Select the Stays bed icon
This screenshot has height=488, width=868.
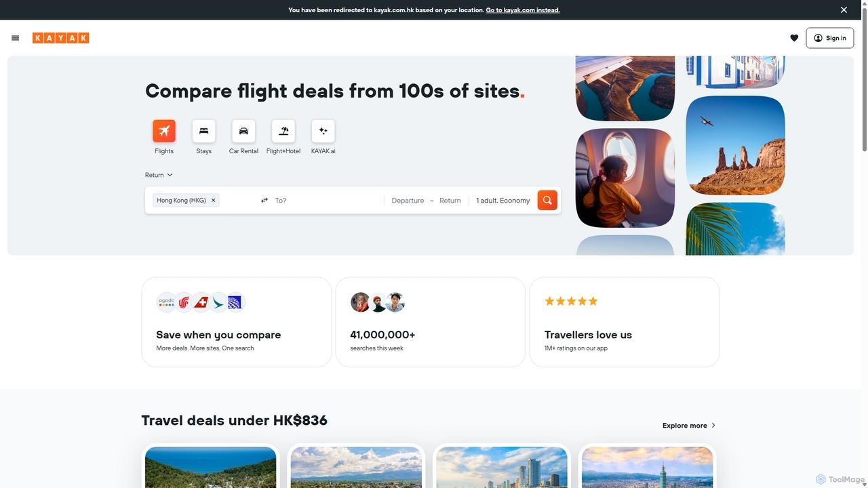point(203,131)
